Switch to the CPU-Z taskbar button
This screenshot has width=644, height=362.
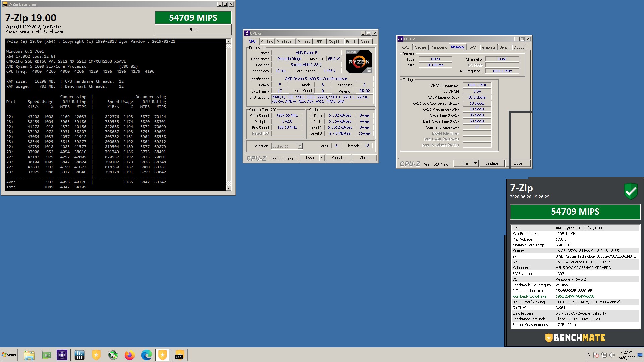coord(62,355)
